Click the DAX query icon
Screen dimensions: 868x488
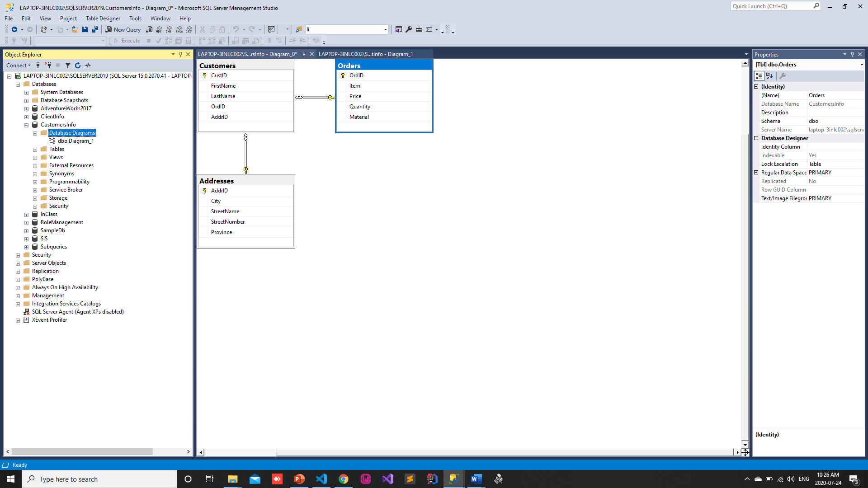189,29
